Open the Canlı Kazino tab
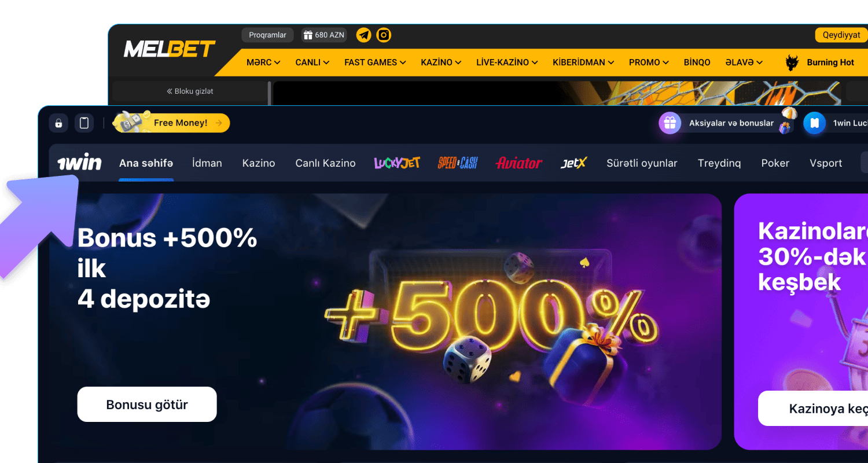This screenshot has width=868, height=463. 325,163
